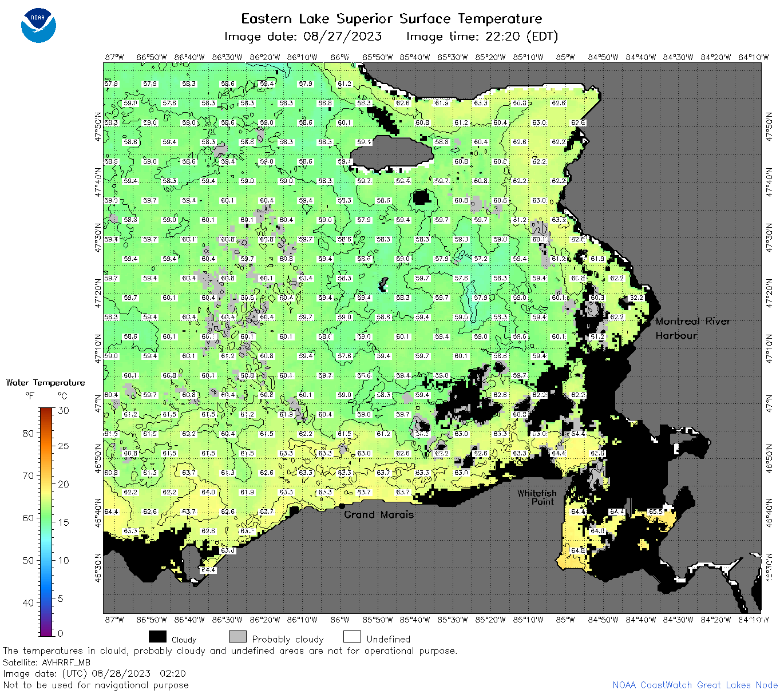This screenshot has height=694, width=784.
Task: Click the UTC image date '08/28/2023 02:20' line
Action: coord(94,673)
